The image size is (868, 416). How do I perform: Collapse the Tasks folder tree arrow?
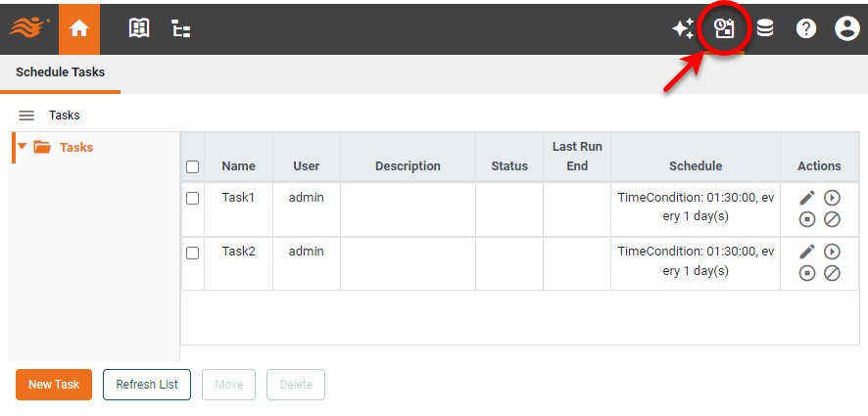22,147
